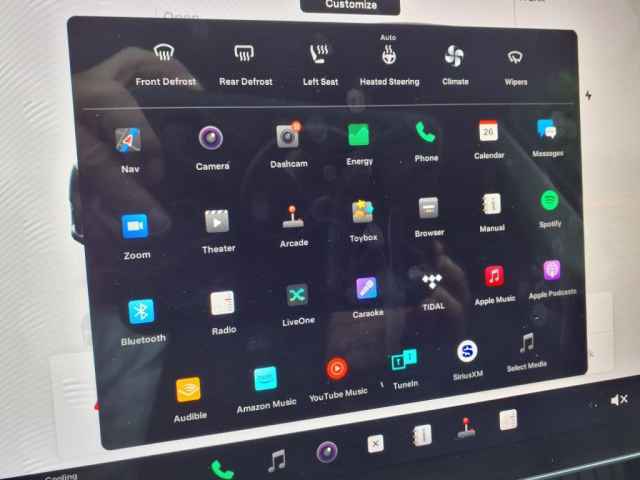Screen dimensions: 640x480
Task: Open the manual icon in bottom dock
Action: click(x=422, y=436)
